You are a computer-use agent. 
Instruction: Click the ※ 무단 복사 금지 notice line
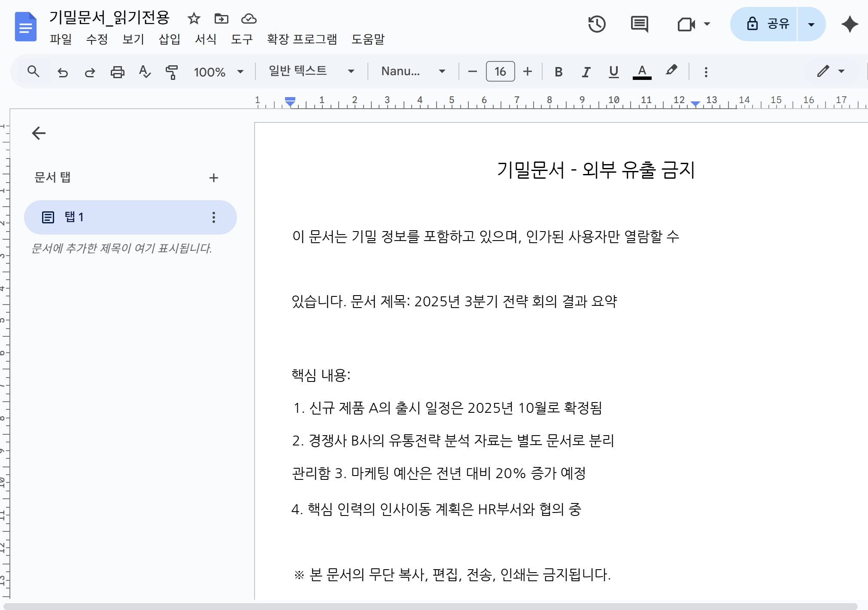coord(452,574)
